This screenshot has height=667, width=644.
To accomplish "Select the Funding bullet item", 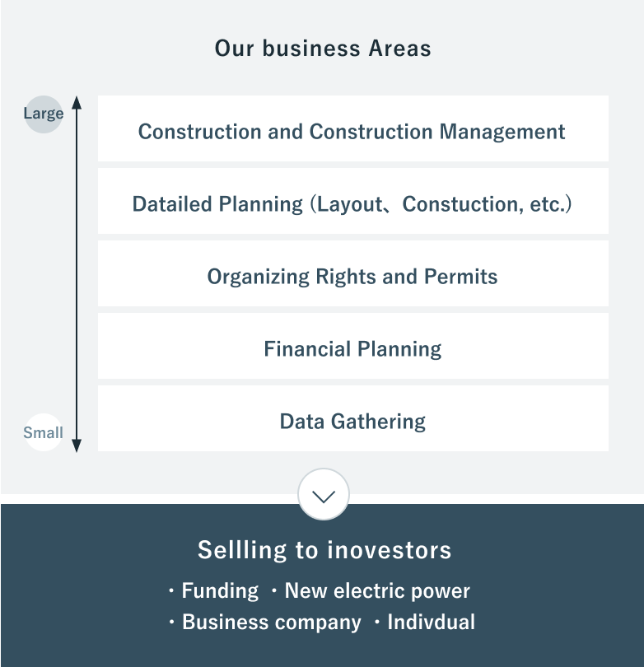I will click(x=213, y=591).
